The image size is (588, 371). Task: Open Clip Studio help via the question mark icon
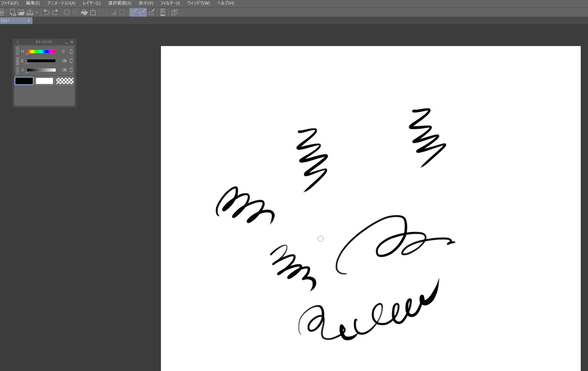(x=174, y=12)
